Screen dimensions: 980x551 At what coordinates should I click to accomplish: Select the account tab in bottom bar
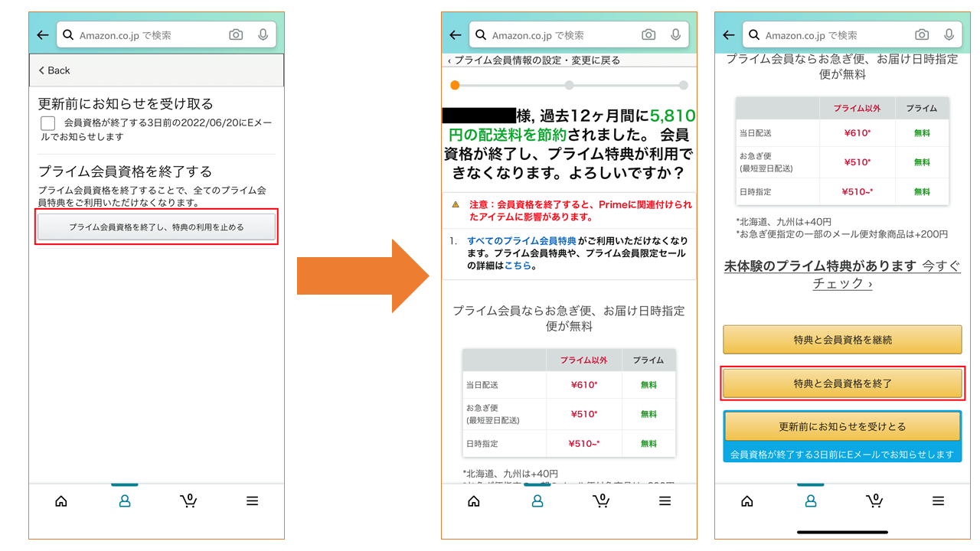tap(124, 500)
